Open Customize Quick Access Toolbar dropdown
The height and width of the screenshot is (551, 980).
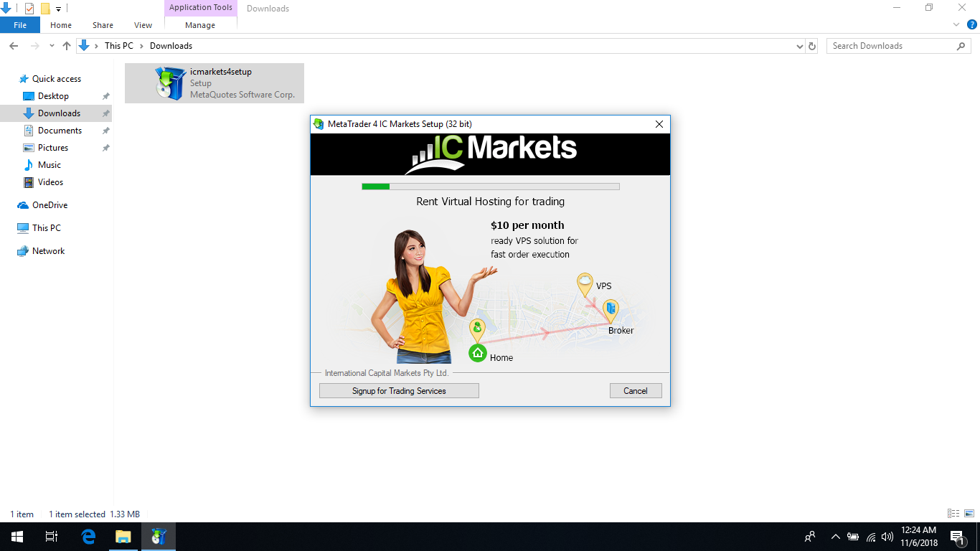tap(59, 9)
